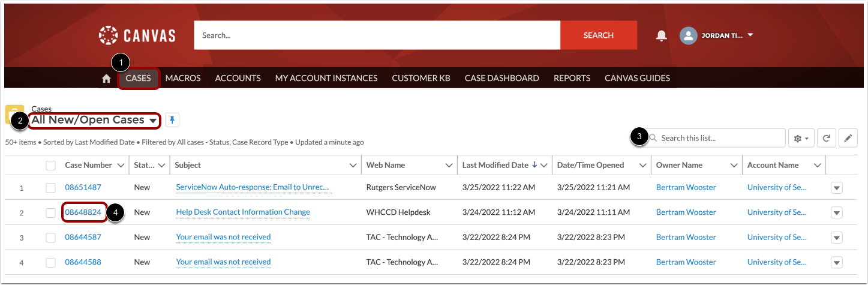Pin the All New/Open Cases list view
Viewport: 868px width, 285px height.
tap(172, 120)
